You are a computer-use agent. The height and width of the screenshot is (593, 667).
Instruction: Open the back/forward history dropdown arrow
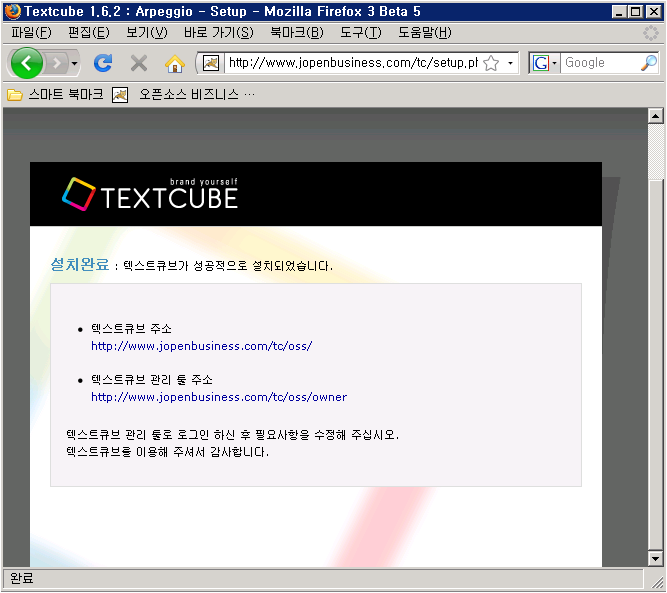point(74,63)
